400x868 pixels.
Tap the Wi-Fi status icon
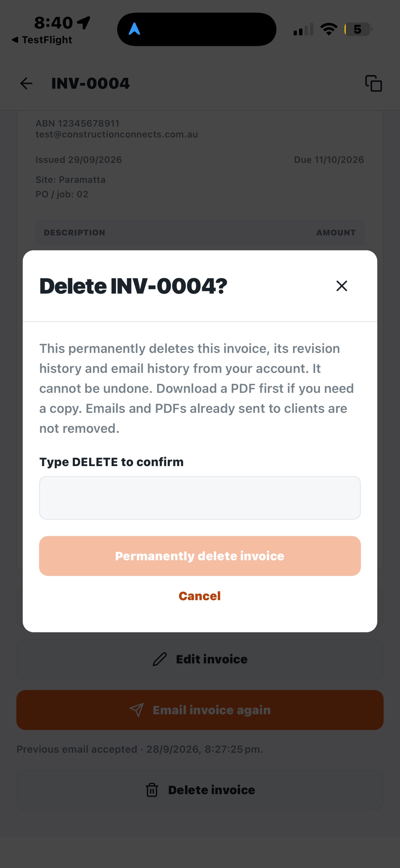[x=329, y=29]
